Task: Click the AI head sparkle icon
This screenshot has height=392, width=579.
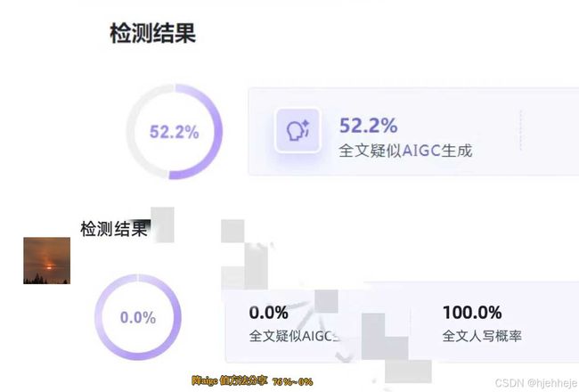Action: [298, 130]
